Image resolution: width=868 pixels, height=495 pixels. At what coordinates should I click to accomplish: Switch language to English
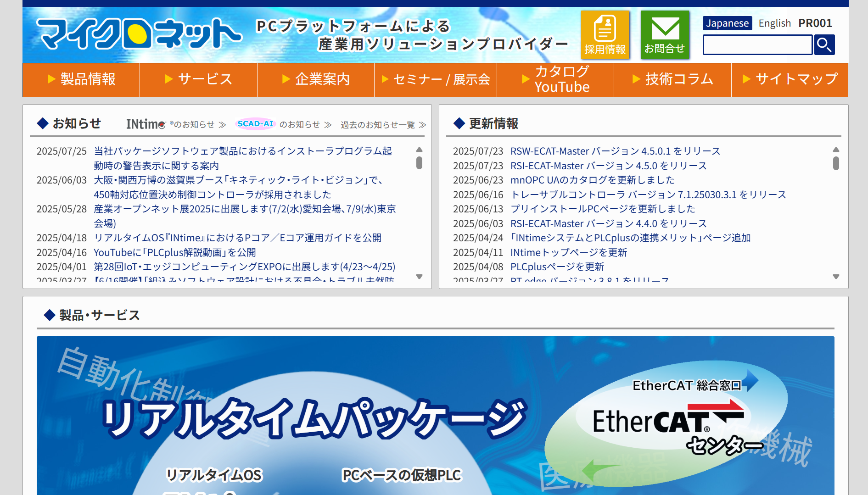coord(774,23)
